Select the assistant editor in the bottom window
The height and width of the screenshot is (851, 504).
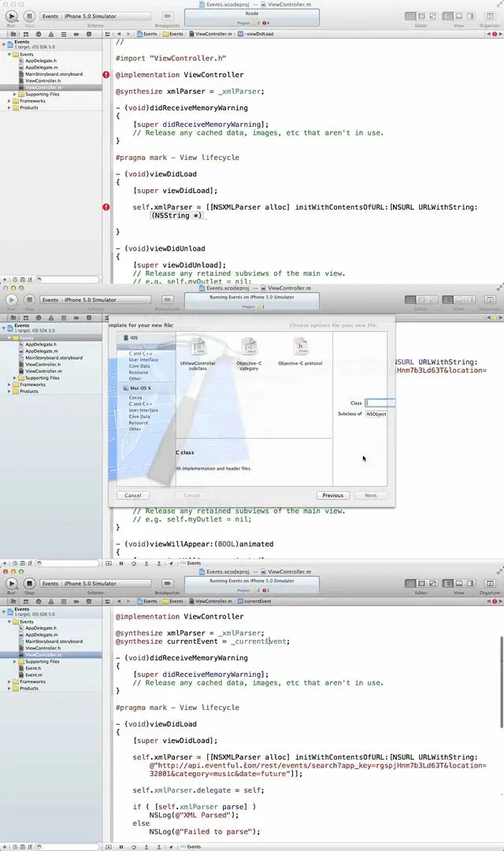[x=421, y=583]
